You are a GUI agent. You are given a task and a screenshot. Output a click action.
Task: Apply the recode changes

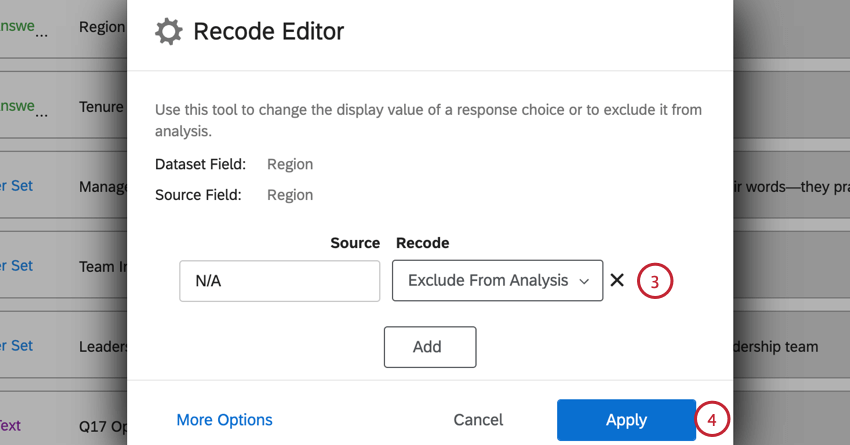(x=626, y=420)
